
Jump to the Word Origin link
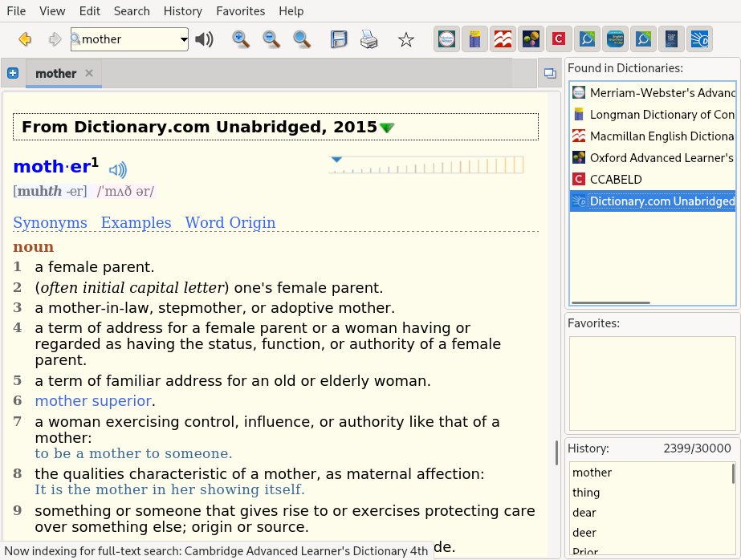(x=230, y=222)
